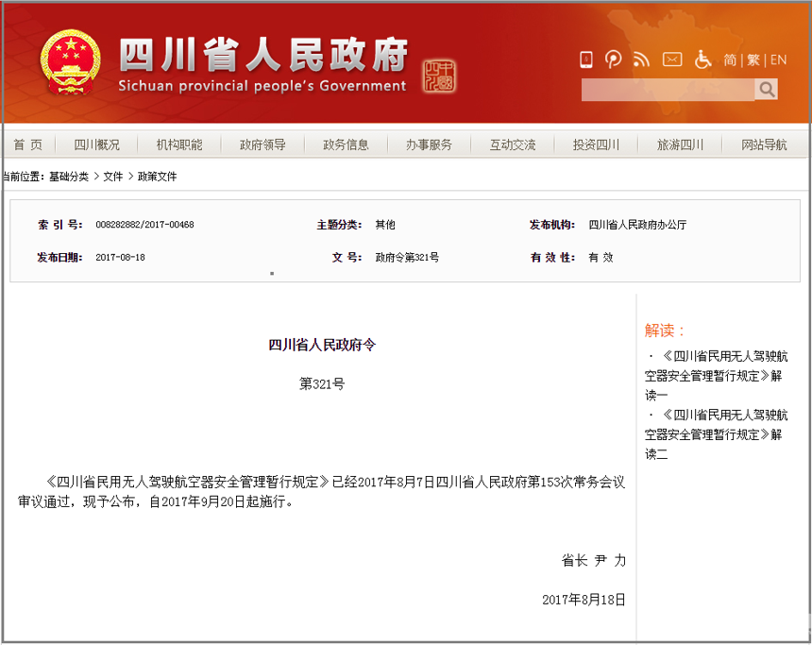This screenshot has height=645, width=812.
Task: Open the 政务信息 navigation menu
Action: (x=346, y=144)
